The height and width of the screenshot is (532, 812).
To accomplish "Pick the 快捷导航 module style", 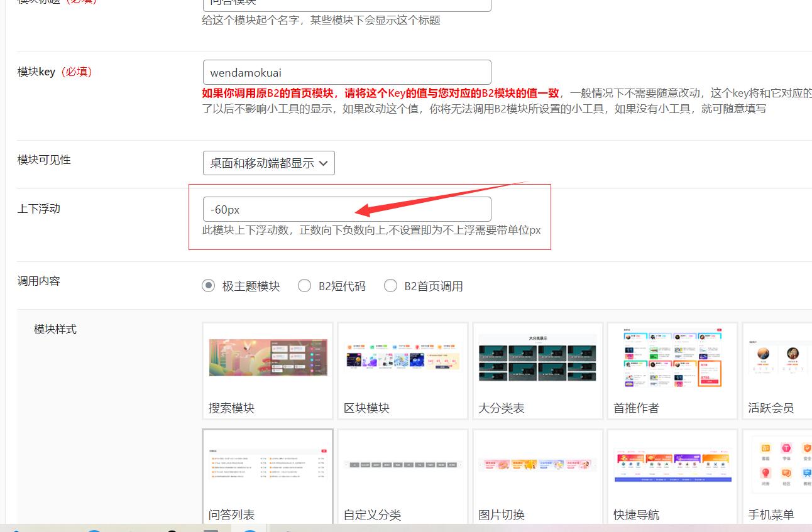I will [x=672, y=476].
